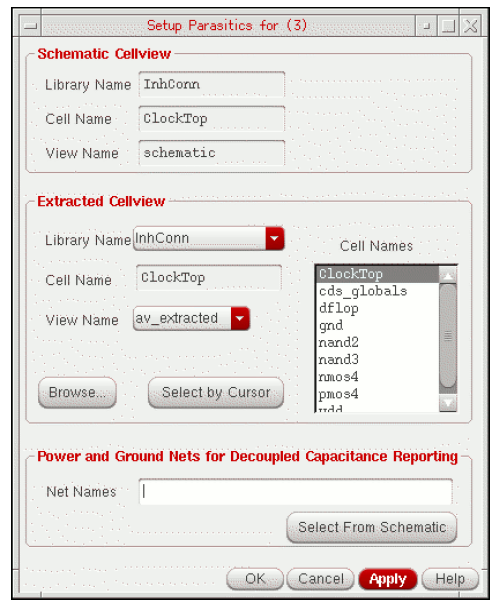Click the Apply button
The width and height of the screenshot is (498, 609).
[388, 579]
